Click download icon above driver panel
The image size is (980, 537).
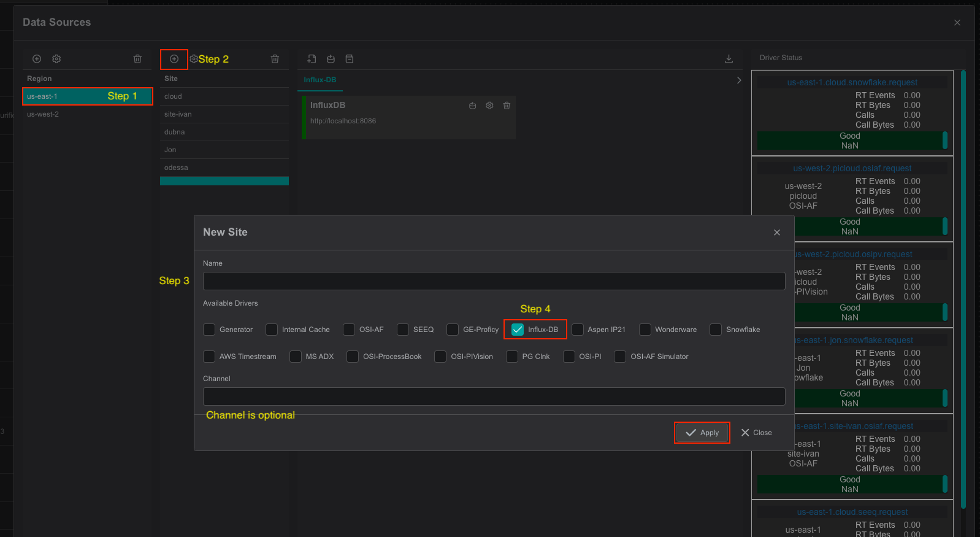tap(729, 59)
